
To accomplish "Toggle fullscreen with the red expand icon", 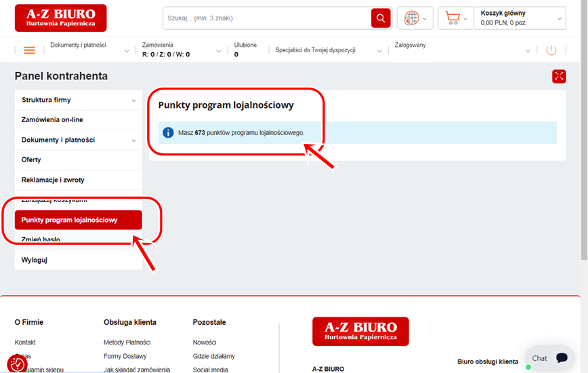I will click(x=559, y=76).
